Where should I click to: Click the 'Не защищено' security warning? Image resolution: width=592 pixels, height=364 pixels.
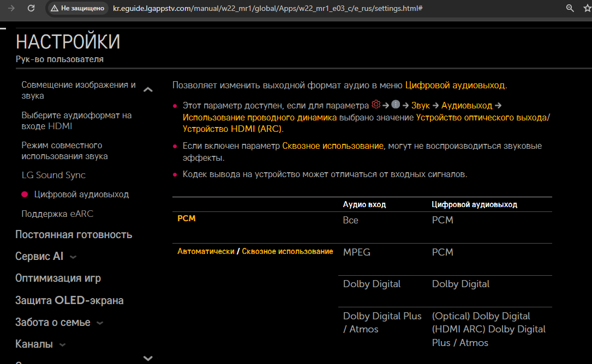[x=77, y=9]
